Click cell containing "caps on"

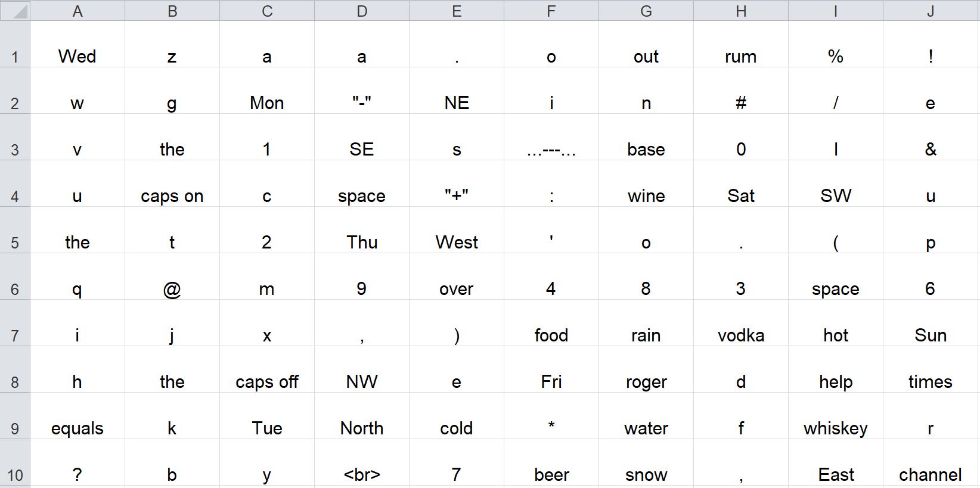pos(172,184)
